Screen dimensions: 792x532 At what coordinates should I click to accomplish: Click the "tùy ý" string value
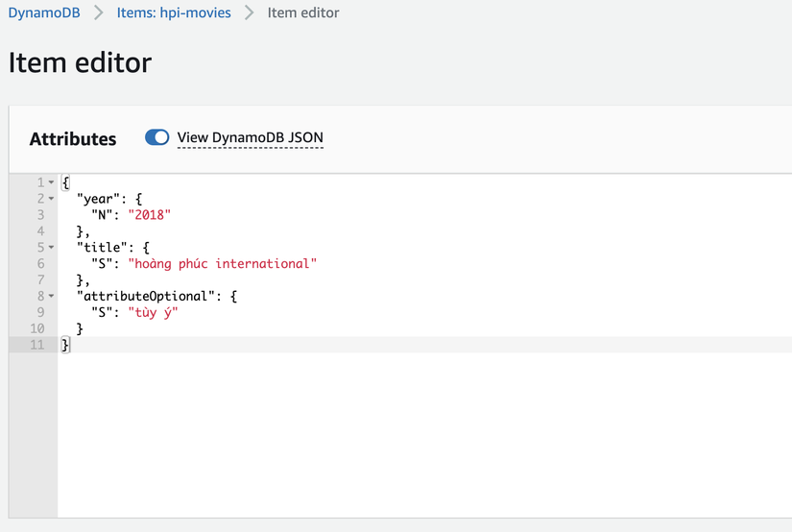click(153, 312)
